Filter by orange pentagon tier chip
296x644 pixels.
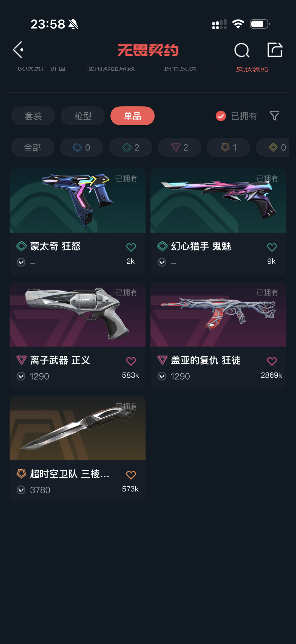click(229, 147)
